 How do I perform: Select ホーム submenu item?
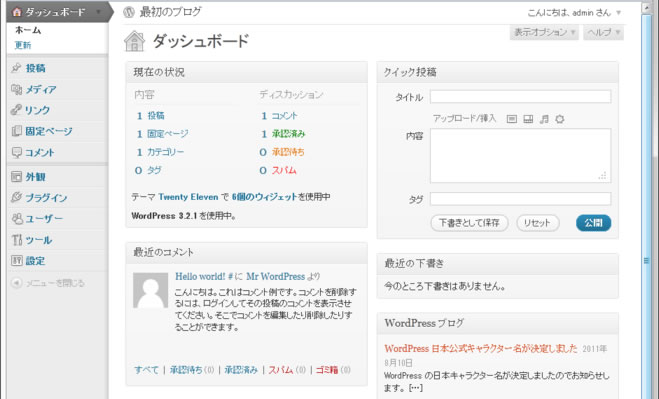[28, 30]
